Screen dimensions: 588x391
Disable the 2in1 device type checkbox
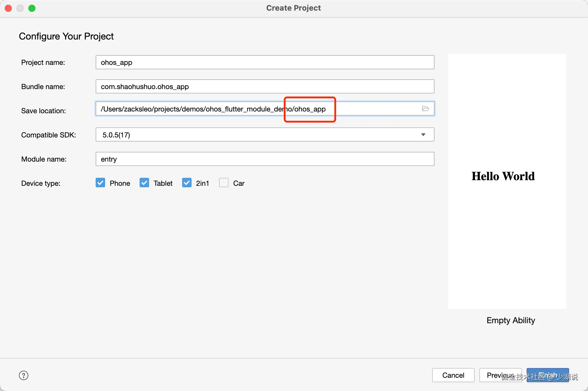(x=187, y=183)
